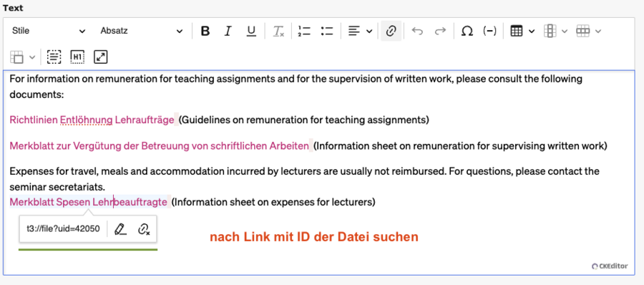Click paragraph starting "For information on remuneration"

(x=296, y=87)
